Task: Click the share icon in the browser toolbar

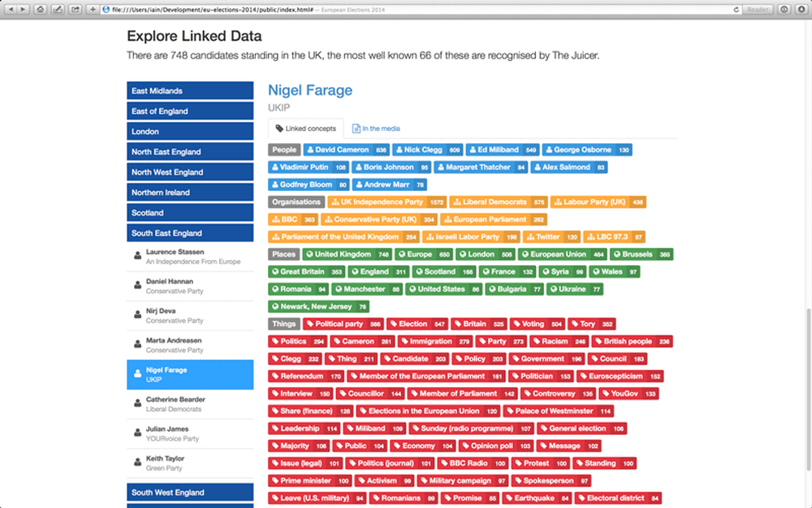Action: tap(75, 9)
